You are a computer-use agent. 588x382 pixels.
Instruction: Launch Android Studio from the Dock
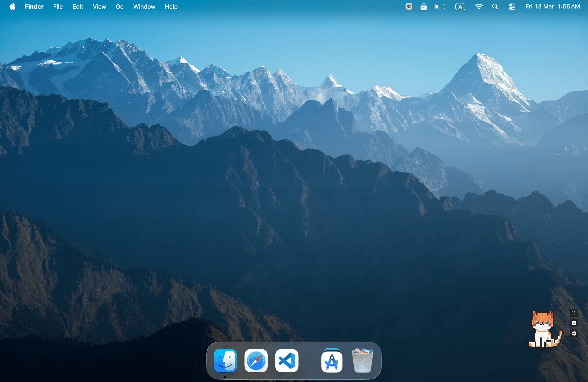(x=331, y=360)
